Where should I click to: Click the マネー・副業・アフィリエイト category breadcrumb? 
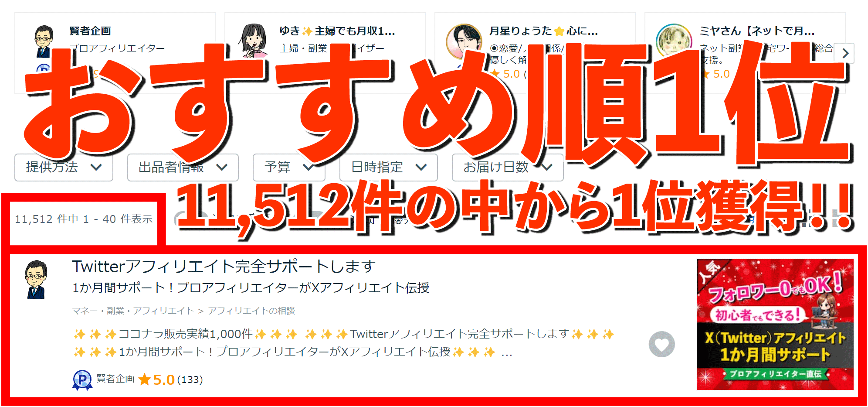[x=133, y=311]
